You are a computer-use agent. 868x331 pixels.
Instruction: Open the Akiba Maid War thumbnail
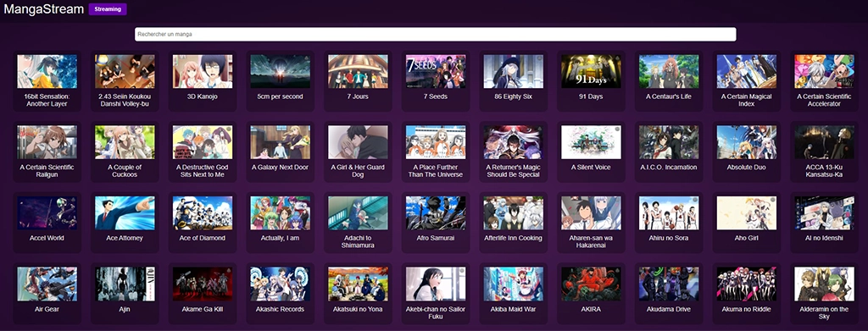pyautogui.click(x=513, y=284)
